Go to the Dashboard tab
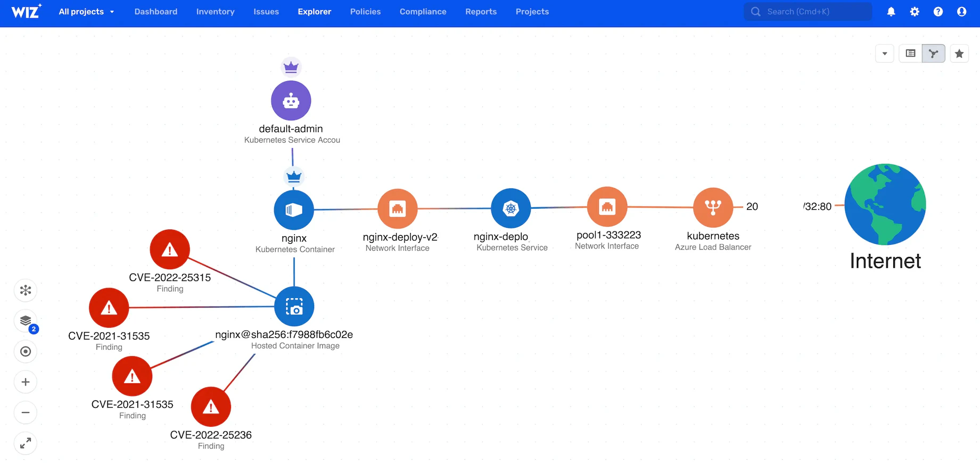Screen dimensions: 980x463 (x=156, y=12)
